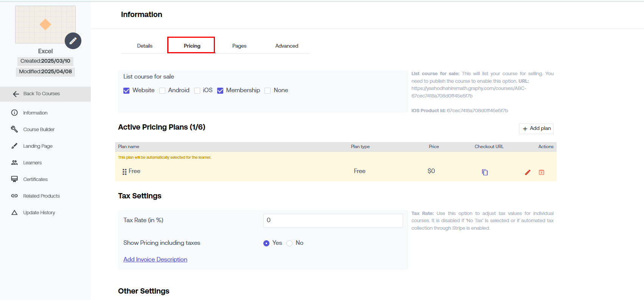Delete the Free pricing plan
The width and height of the screenshot is (644, 300).
(541, 172)
